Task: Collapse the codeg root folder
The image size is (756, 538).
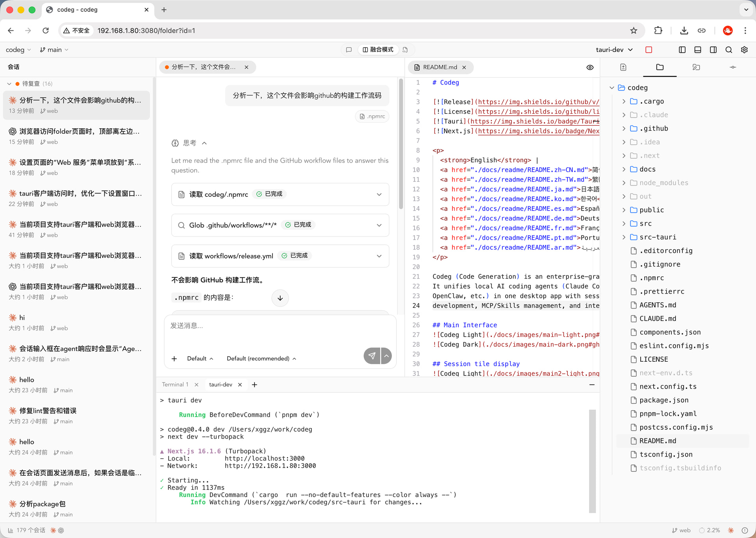Action: [x=611, y=88]
